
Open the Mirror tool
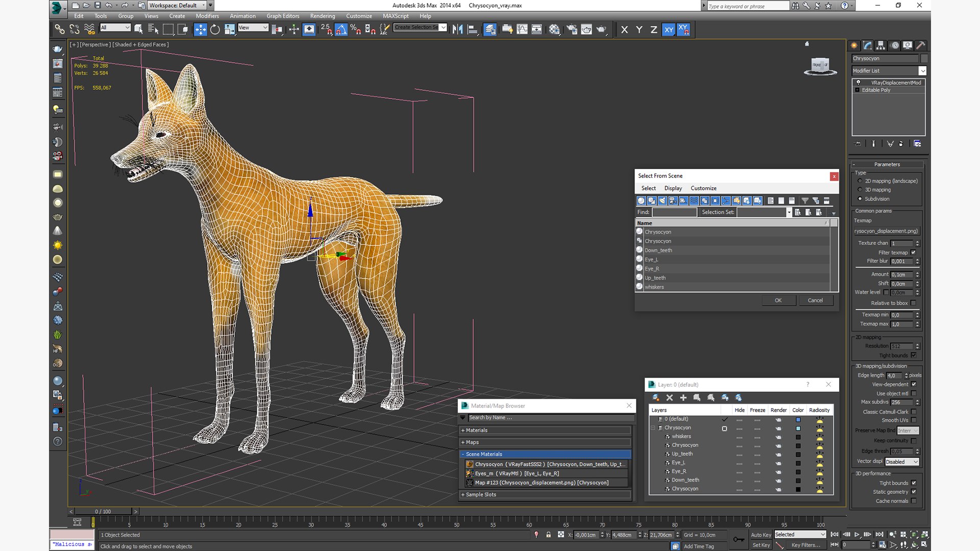tap(457, 30)
